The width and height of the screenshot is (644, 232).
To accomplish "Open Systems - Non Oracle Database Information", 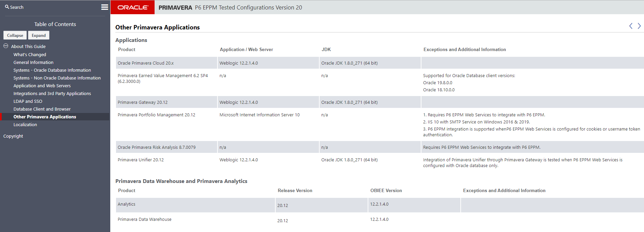I will click(57, 78).
